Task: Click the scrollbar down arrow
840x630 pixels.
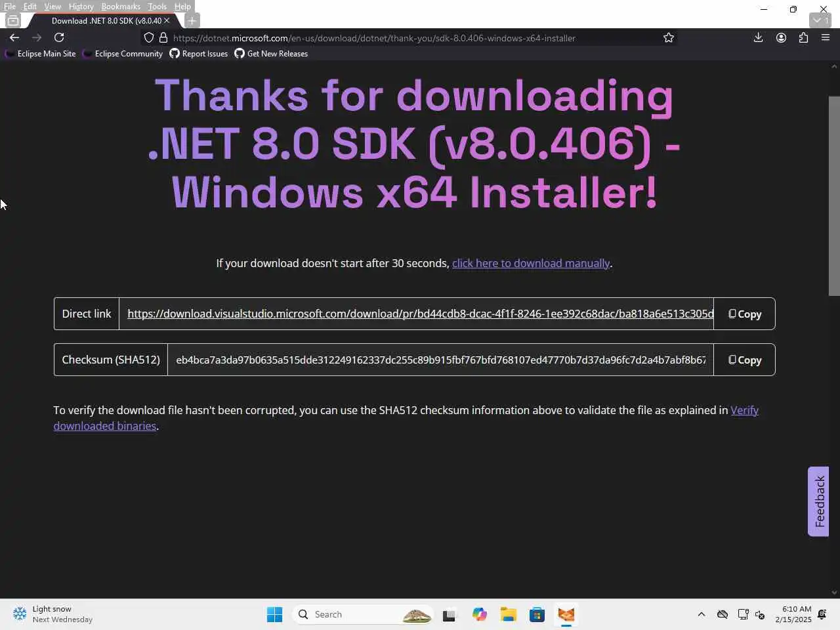Action: pos(834,592)
